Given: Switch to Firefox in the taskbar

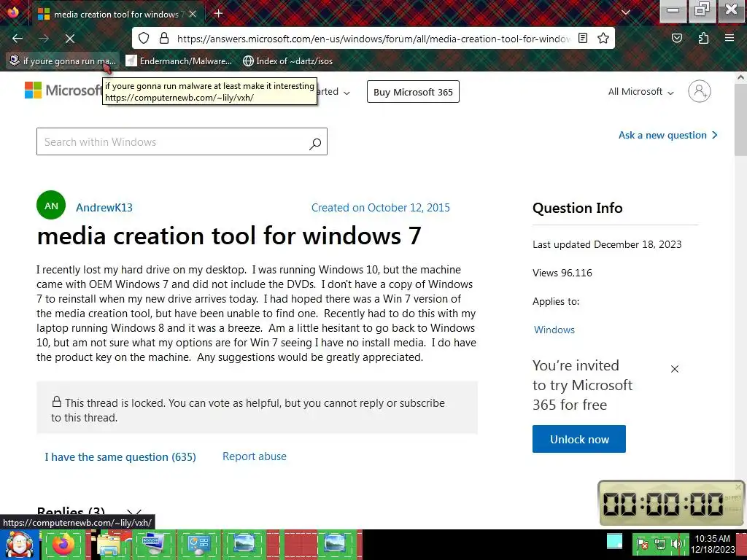Looking at the screenshot, I should (x=63, y=544).
